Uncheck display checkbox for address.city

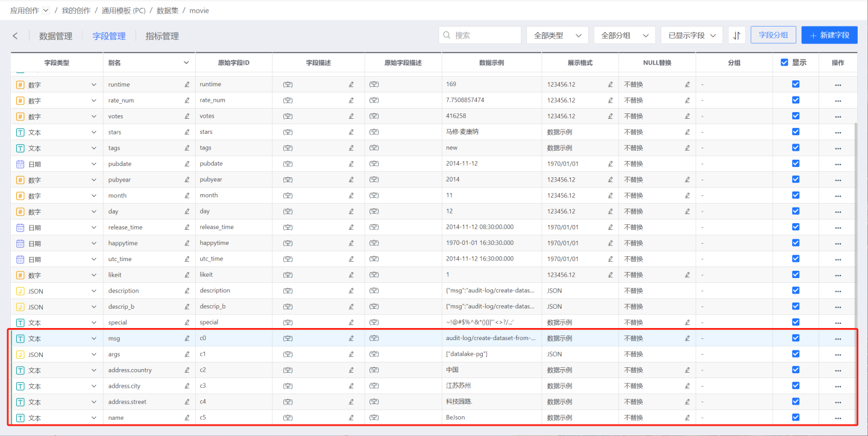click(796, 386)
